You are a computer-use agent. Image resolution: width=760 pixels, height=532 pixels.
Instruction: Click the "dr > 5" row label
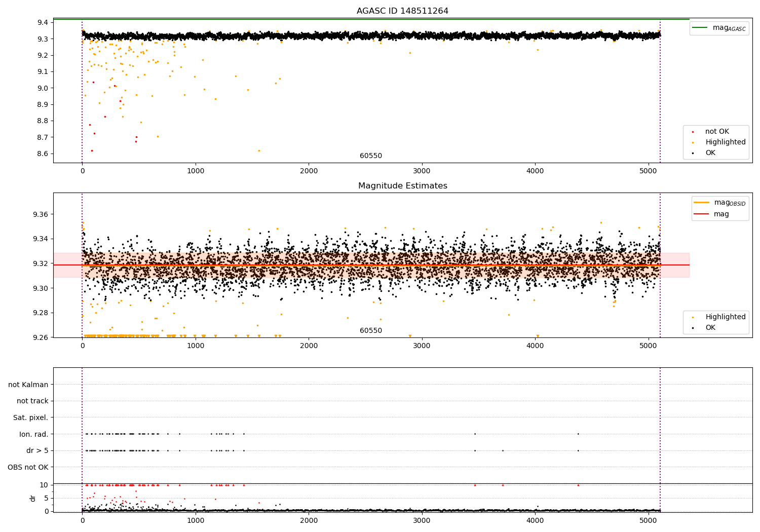pos(37,450)
